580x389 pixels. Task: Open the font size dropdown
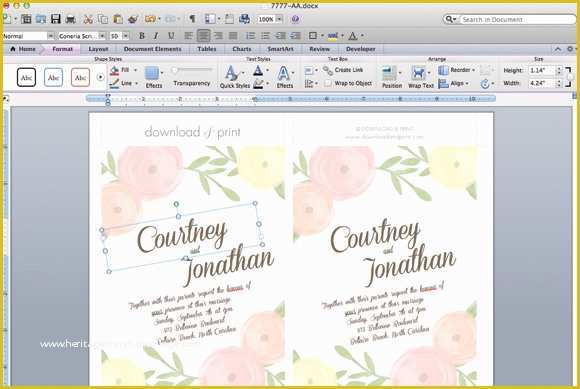[x=126, y=36]
